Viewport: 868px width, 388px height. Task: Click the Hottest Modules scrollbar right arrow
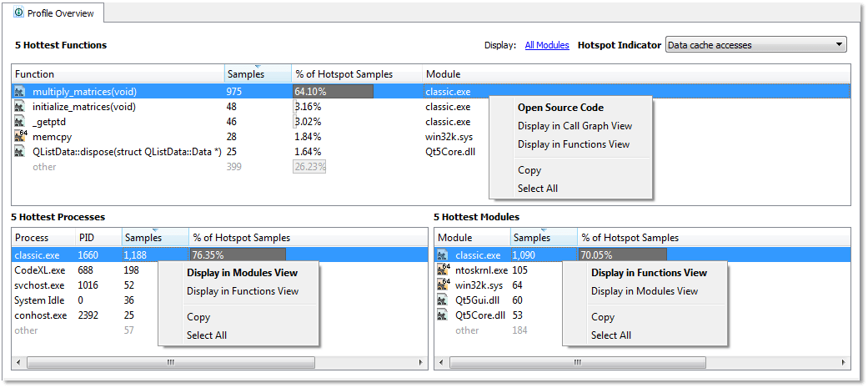(844, 362)
